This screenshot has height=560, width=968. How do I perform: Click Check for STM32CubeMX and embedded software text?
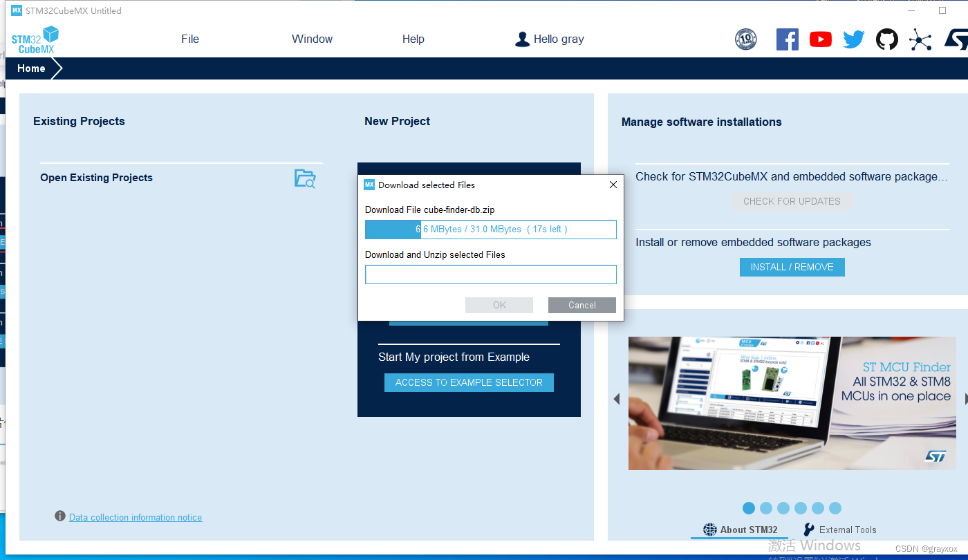coord(792,176)
